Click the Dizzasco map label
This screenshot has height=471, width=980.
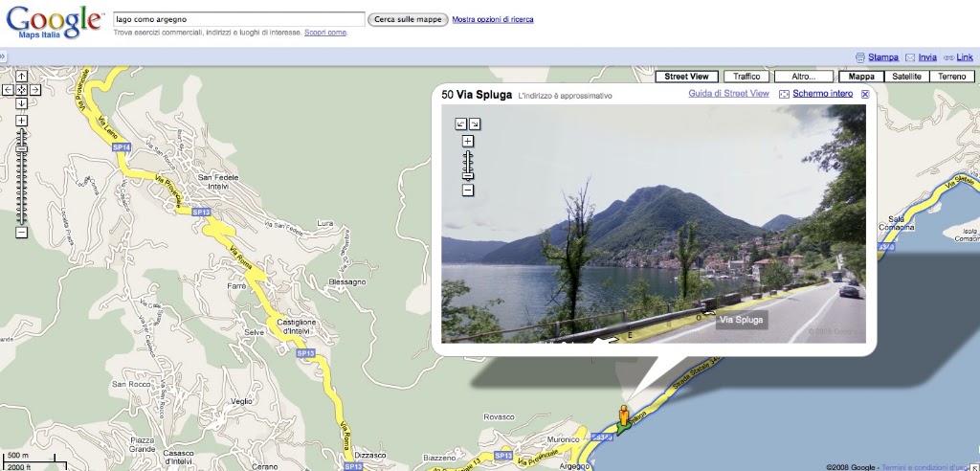coord(372,455)
